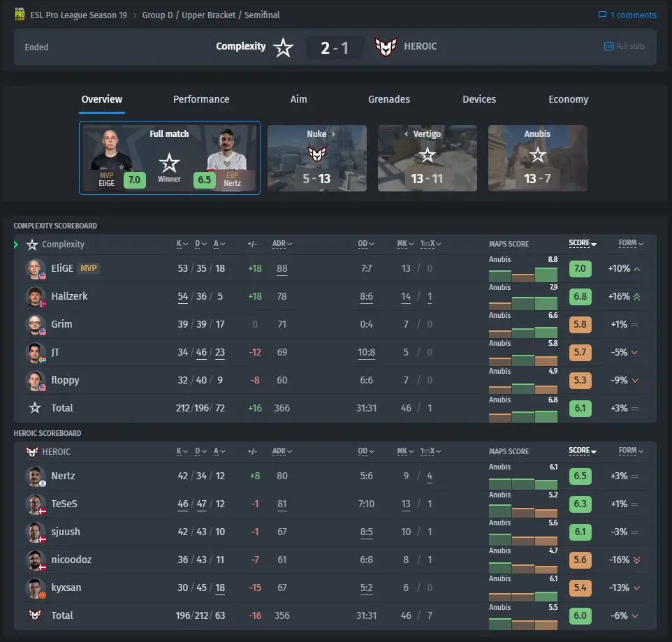Click kyxsan's 5.4 score badge
672x642 pixels.
click(580, 588)
